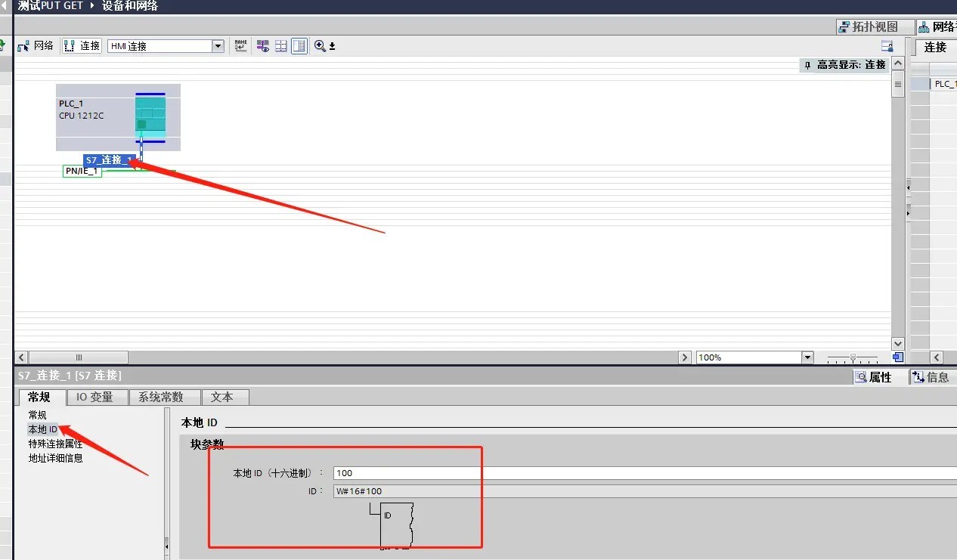Screen dimensions: 957x560
Task: Click the 本地 ID hexadecimal input field
Action: coord(645,473)
